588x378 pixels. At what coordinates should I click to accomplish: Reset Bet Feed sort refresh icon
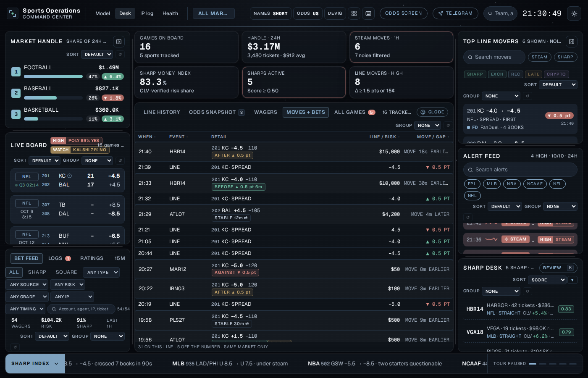(15, 347)
